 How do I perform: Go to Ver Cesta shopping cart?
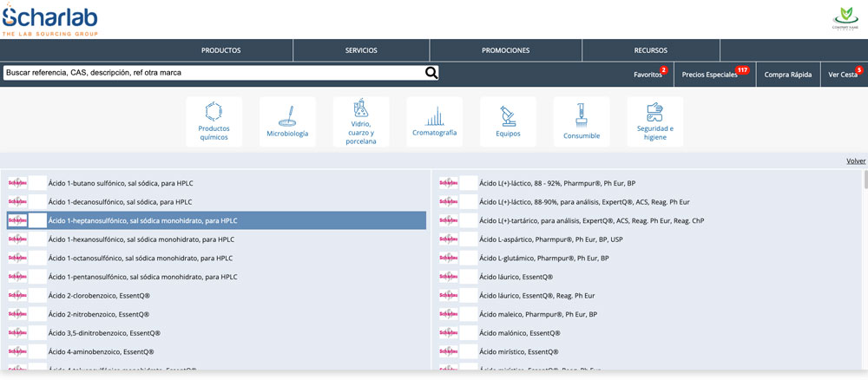click(x=842, y=75)
